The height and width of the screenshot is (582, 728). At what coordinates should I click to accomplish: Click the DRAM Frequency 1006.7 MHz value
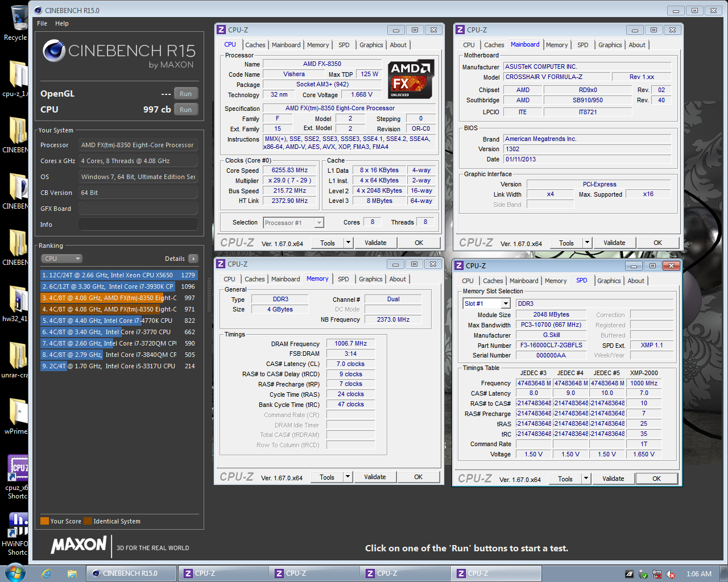coord(350,344)
